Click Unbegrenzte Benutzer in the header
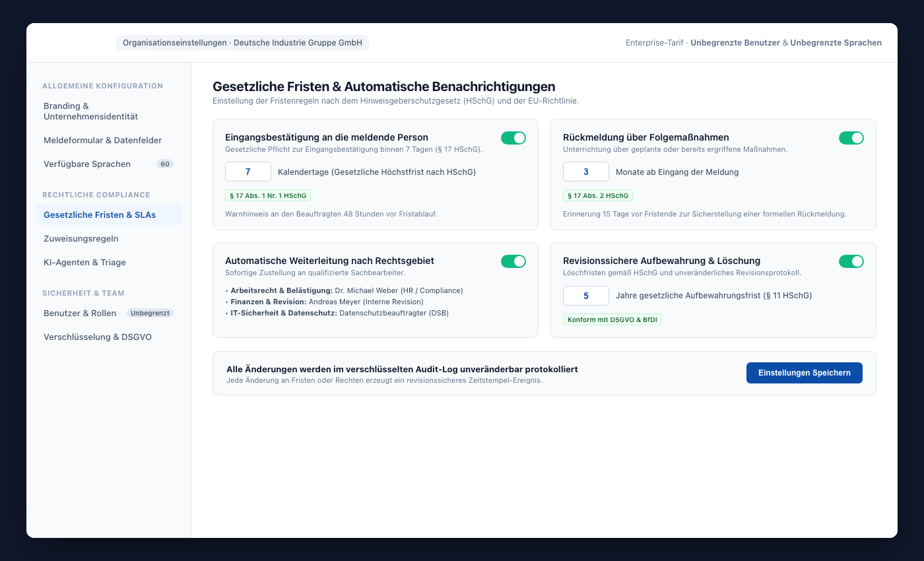924x561 pixels. coord(735,43)
